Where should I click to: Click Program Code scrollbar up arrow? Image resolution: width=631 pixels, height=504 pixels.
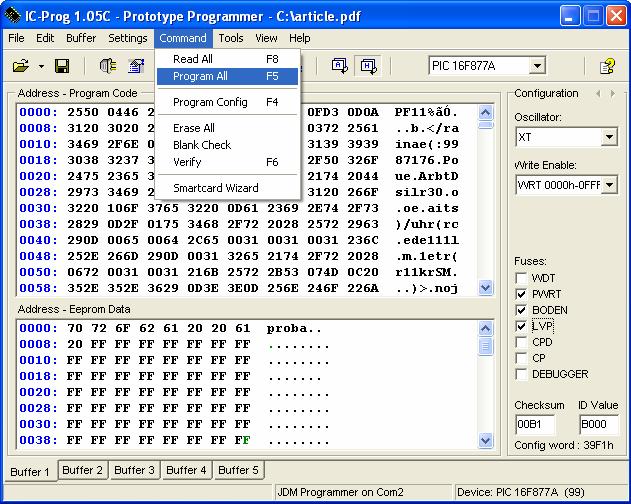click(486, 112)
